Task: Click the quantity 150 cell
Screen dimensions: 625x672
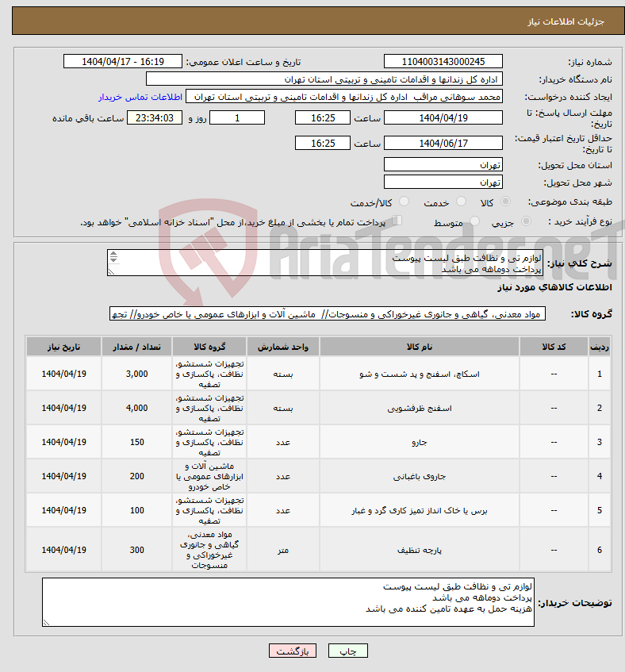Action: coord(136,442)
